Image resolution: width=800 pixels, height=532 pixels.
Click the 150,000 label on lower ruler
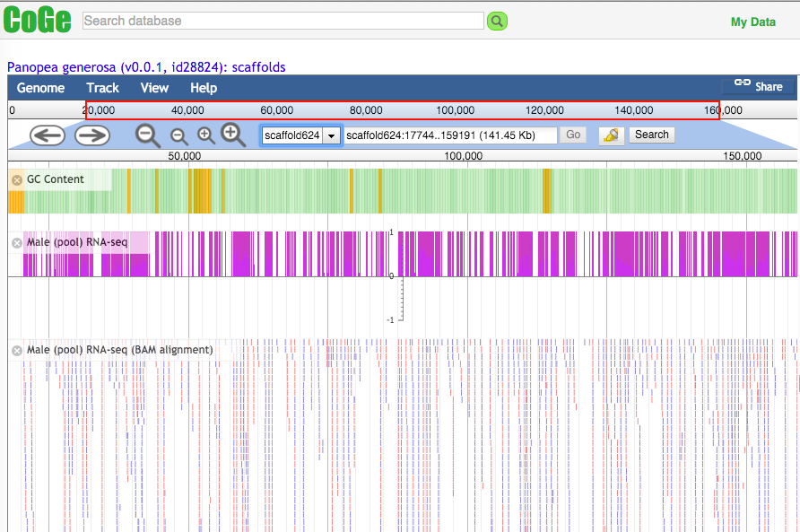[x=743, y=156]
